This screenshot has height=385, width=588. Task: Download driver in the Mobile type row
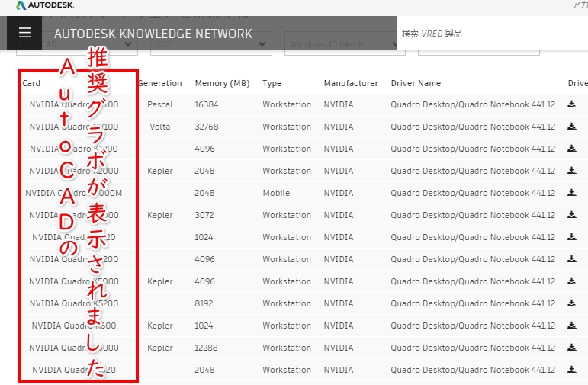tap(571, 193)
